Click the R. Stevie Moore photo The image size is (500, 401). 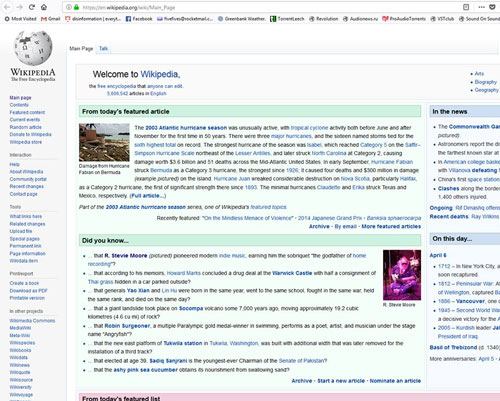(402, 275)
